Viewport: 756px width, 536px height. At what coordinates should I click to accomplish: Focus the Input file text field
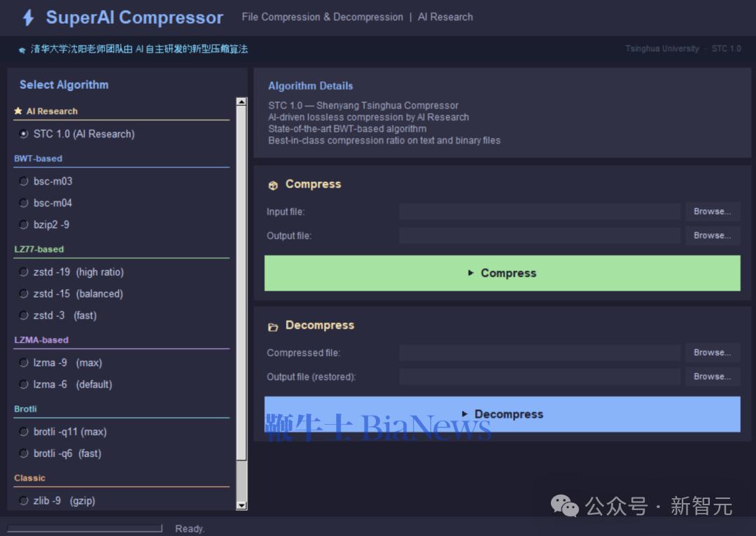click(540, 211)
